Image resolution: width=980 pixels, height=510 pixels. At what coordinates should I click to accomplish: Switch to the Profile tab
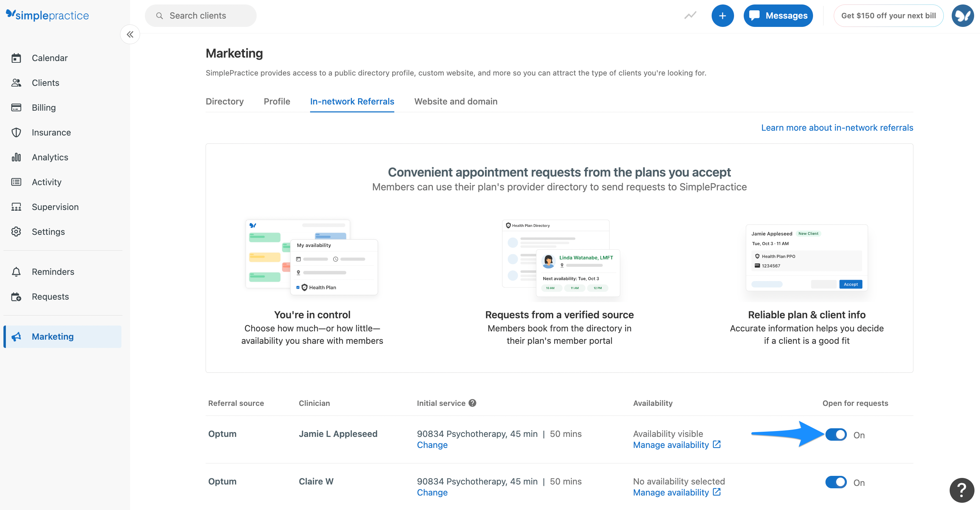point(277,101)
